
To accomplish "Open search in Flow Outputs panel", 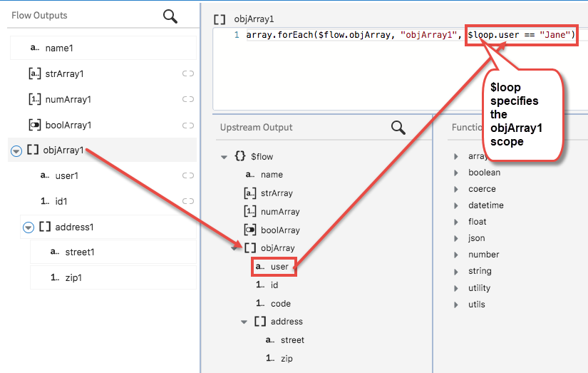I will pos(170,16).
